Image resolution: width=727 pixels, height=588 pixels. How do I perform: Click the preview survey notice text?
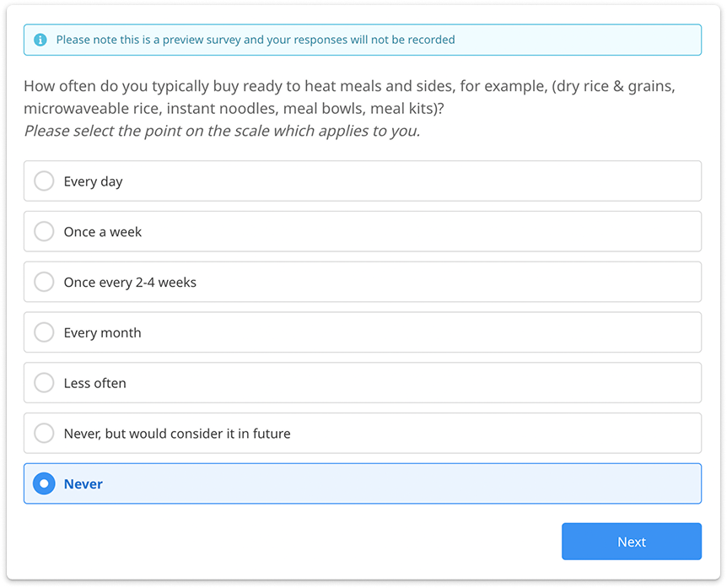coord(256,40)
